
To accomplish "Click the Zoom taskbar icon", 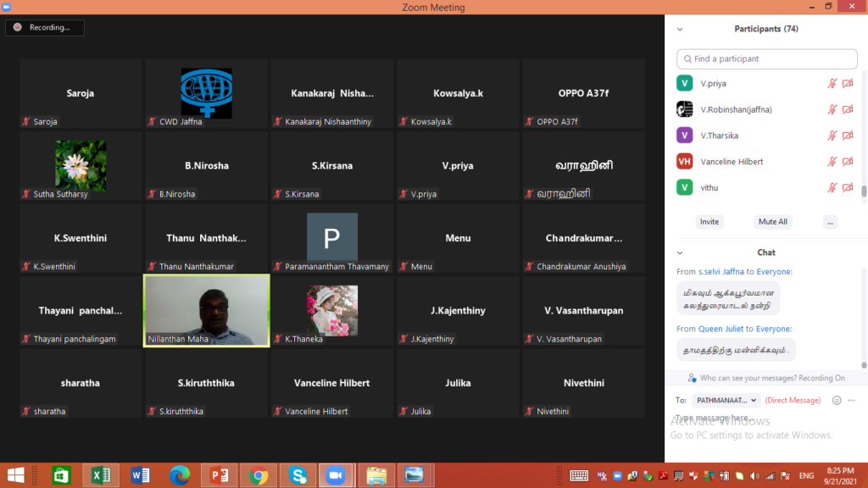I will (336, 475).
